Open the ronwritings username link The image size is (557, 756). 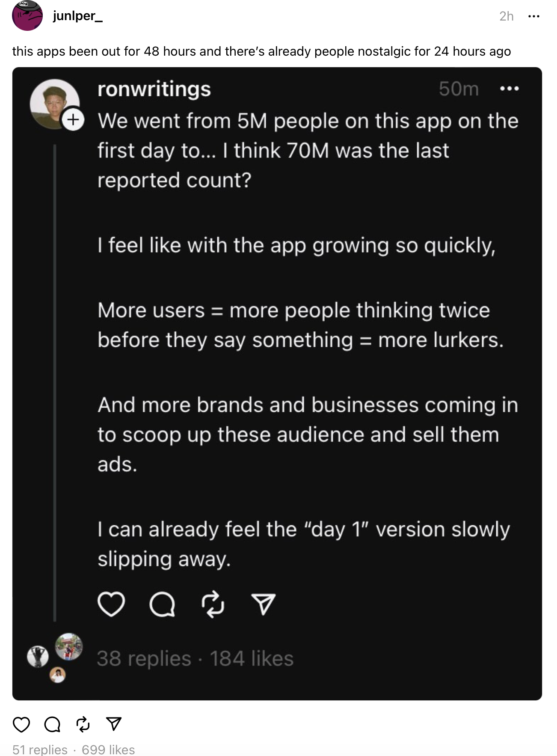pyautogui.click(x=154, y=89)
